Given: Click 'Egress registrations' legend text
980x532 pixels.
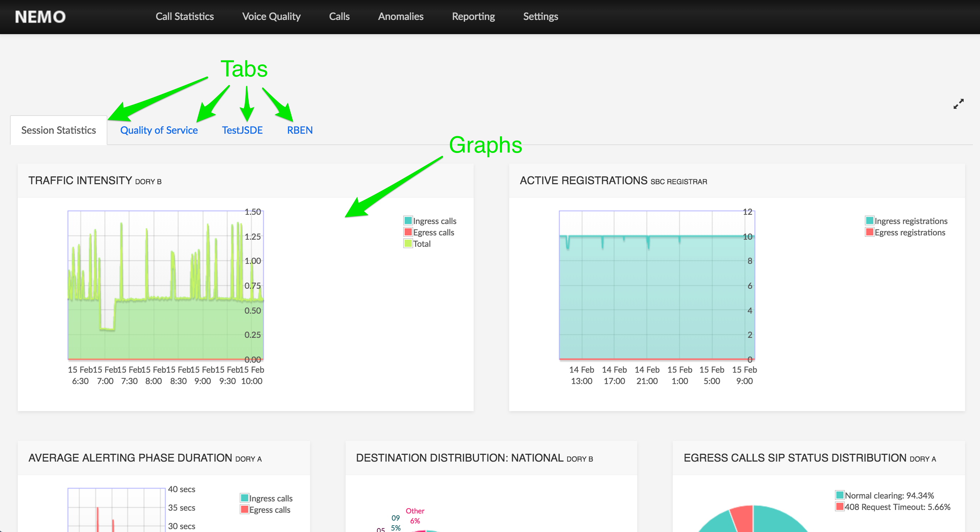Looking at the screenshot, I should 910,233.
